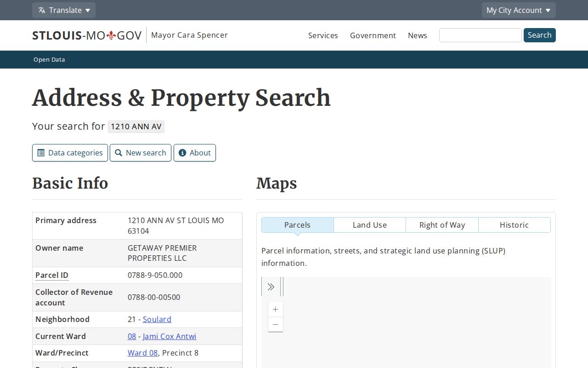Switch to the Parcels map tab
The height and width of the screenshot is (368, 588).
point(298,225)
